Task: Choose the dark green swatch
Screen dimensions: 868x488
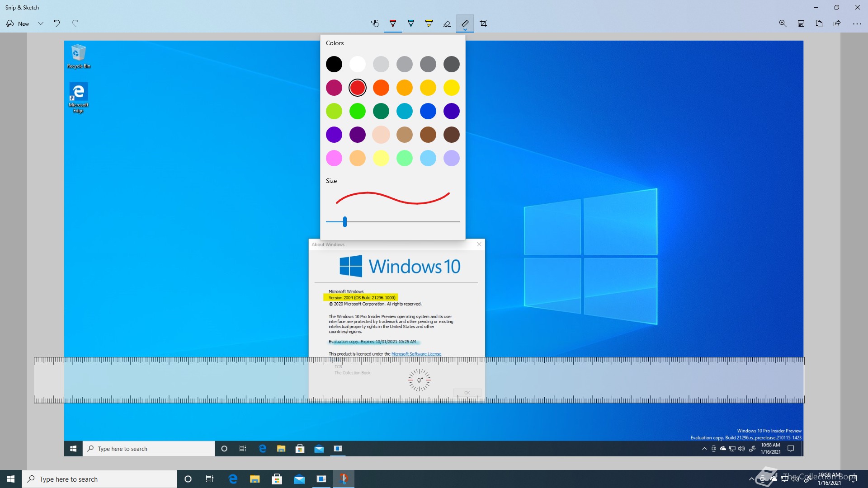Action: 381,111
